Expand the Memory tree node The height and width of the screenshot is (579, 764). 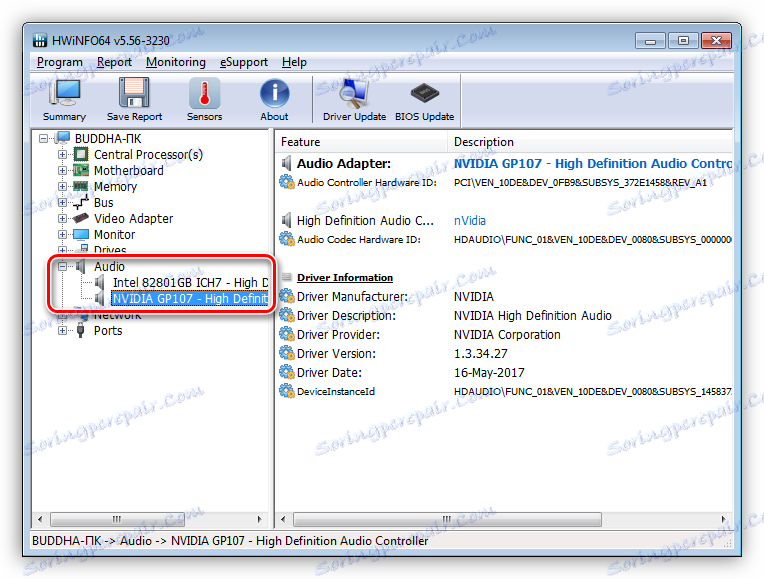click(x=62, y=187)
